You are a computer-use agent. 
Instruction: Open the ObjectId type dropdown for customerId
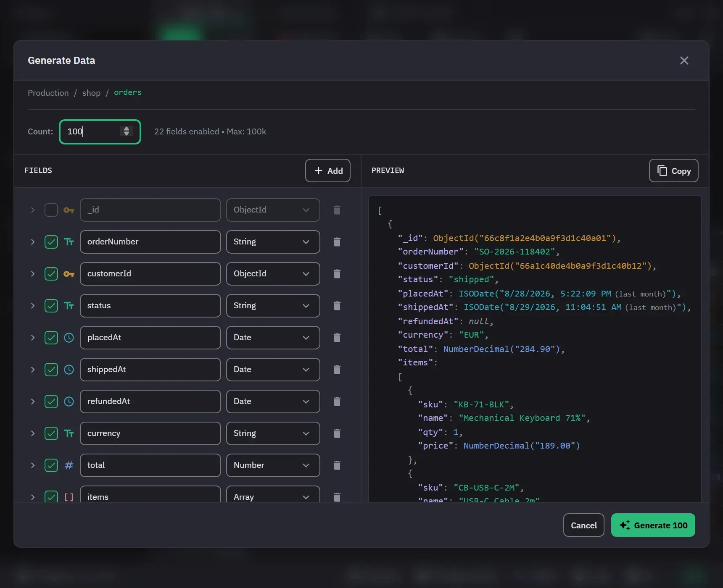[x=273, y=274]
